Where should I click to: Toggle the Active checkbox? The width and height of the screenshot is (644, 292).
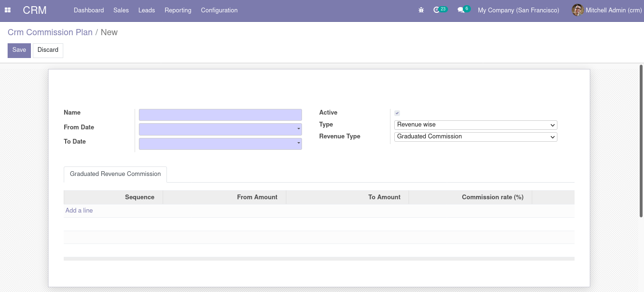(x=397, y=113)
